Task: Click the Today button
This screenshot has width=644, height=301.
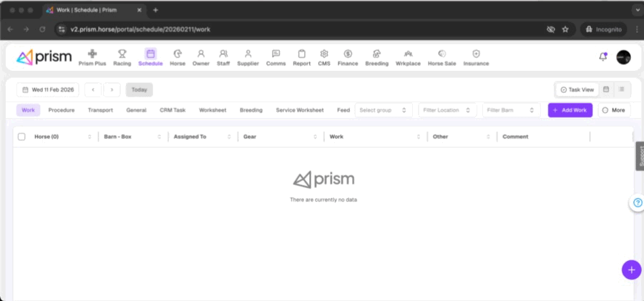Action: coord(139,90)
